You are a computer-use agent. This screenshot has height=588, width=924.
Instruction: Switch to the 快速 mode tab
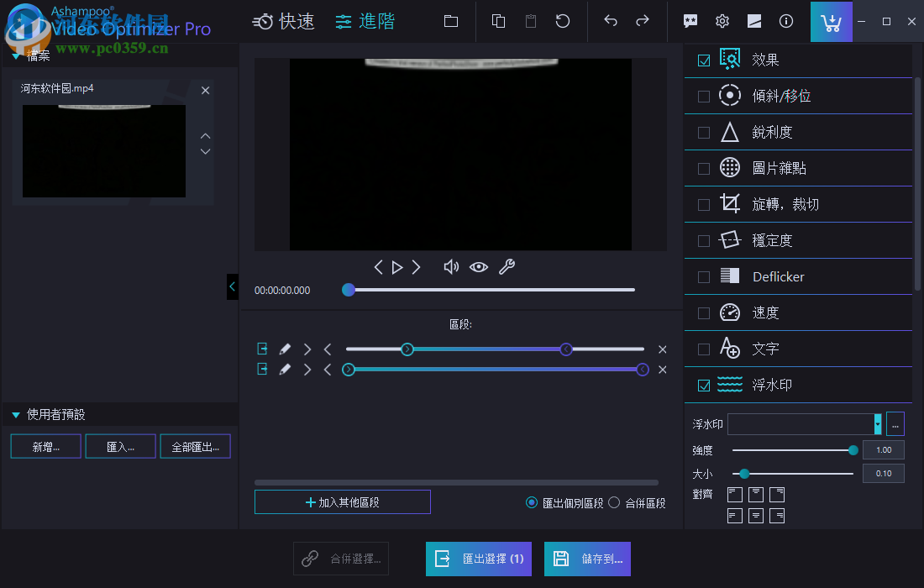[x=283, y=21]
